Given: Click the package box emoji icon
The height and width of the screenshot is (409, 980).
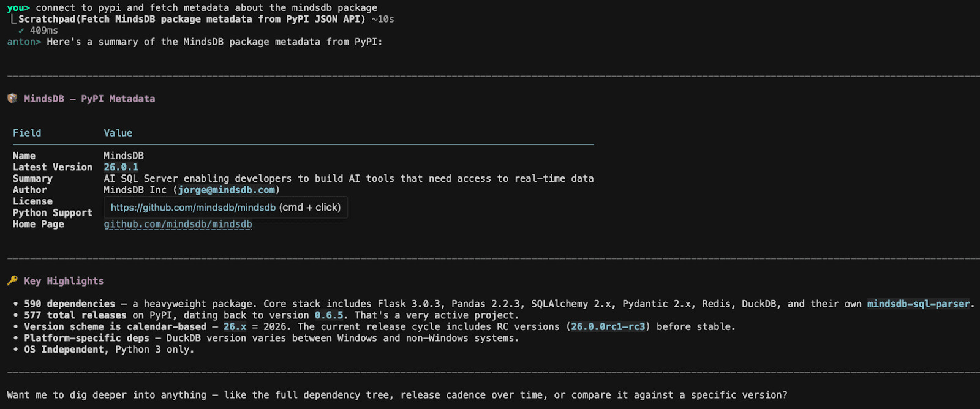Looking at the screenshot, I should click(12, 98).
